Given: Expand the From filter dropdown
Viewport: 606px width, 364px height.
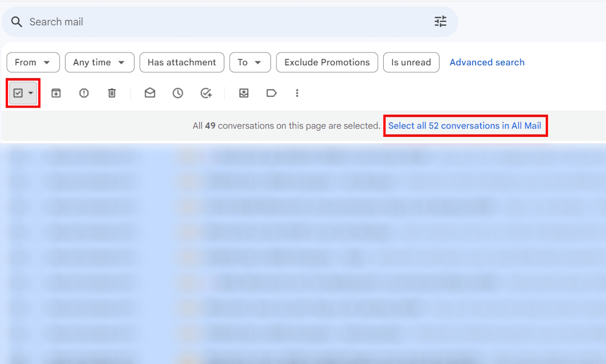Looking at the screenshot, I should [33, 63].
